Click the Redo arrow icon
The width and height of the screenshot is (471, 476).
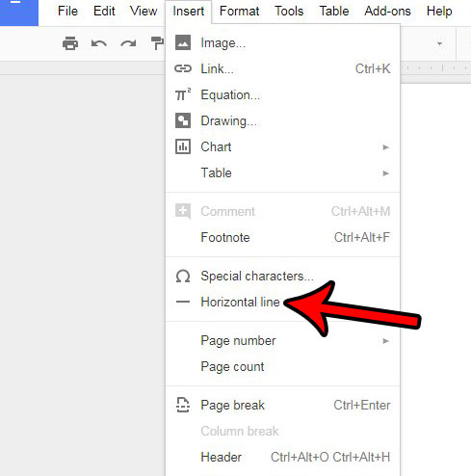128,43
